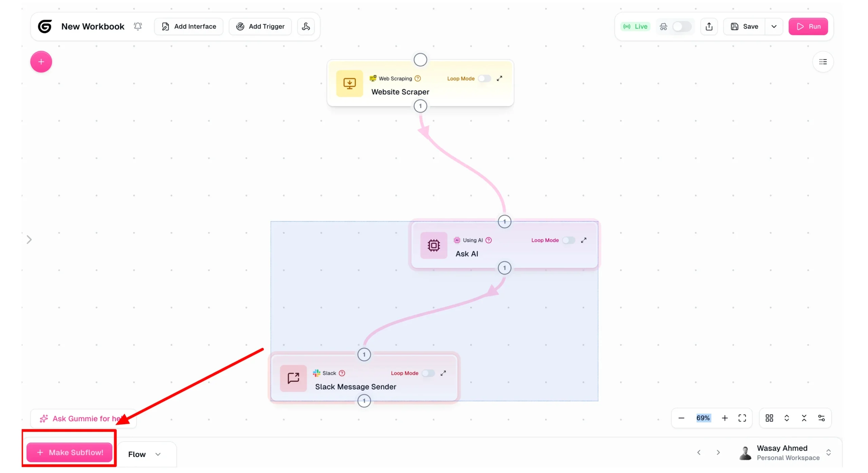
Task: Open Using AI help question icon
Action: [x=489, y=240]
